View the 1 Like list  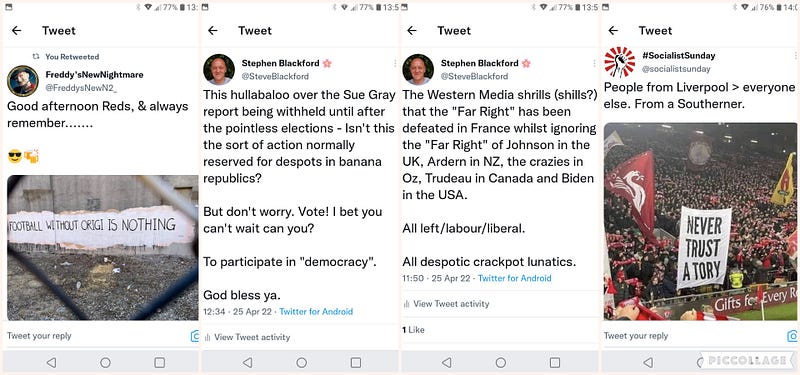point(413,330)
